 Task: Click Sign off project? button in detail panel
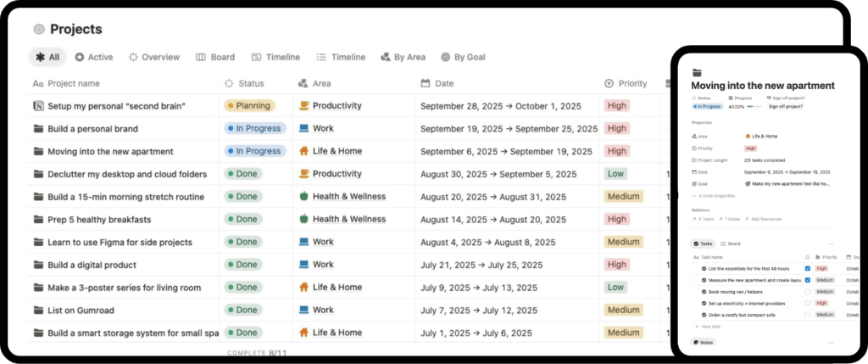coord(786,106)
